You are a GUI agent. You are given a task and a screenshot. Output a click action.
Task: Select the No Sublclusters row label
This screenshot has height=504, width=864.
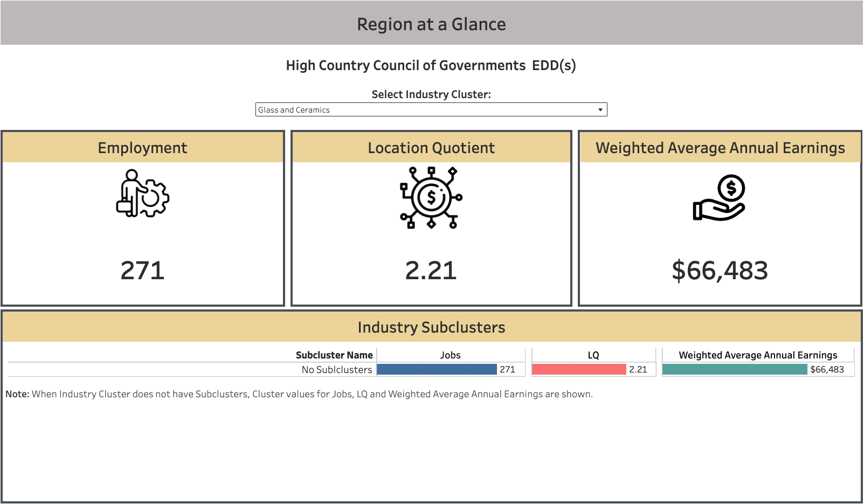pos(337,370)
